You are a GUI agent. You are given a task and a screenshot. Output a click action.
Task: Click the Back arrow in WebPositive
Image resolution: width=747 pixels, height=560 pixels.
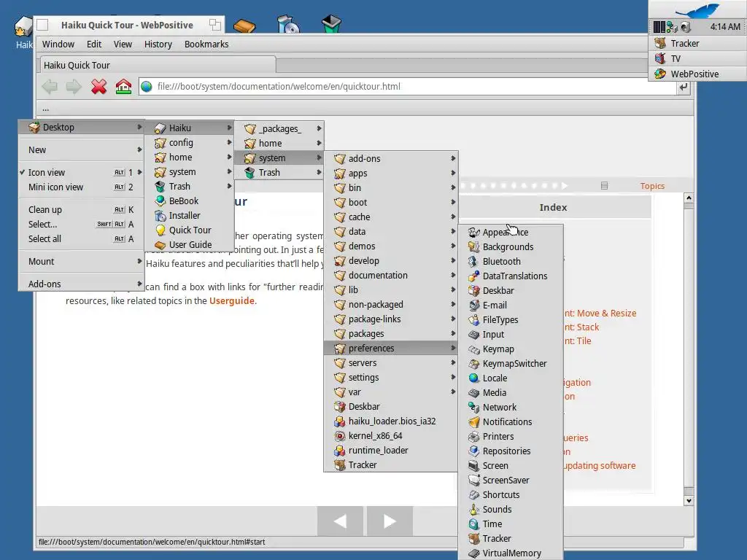point(50,87)
